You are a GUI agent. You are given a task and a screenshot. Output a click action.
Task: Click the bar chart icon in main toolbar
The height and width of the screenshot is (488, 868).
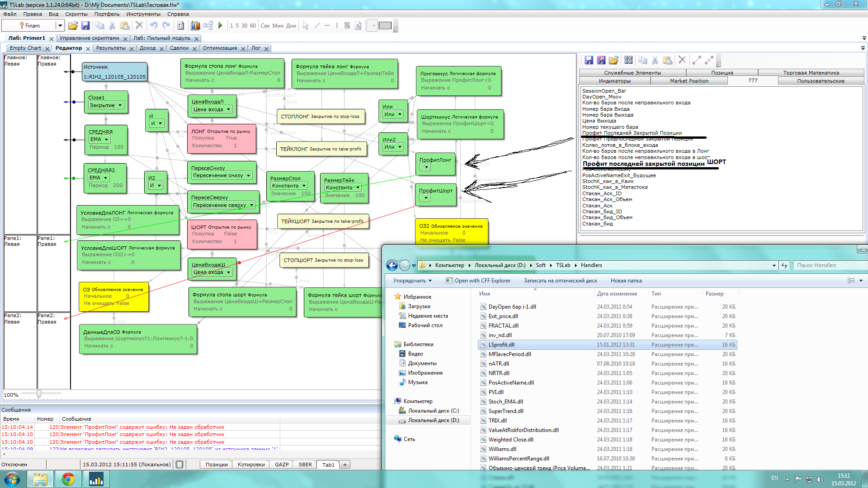[195, 26]
